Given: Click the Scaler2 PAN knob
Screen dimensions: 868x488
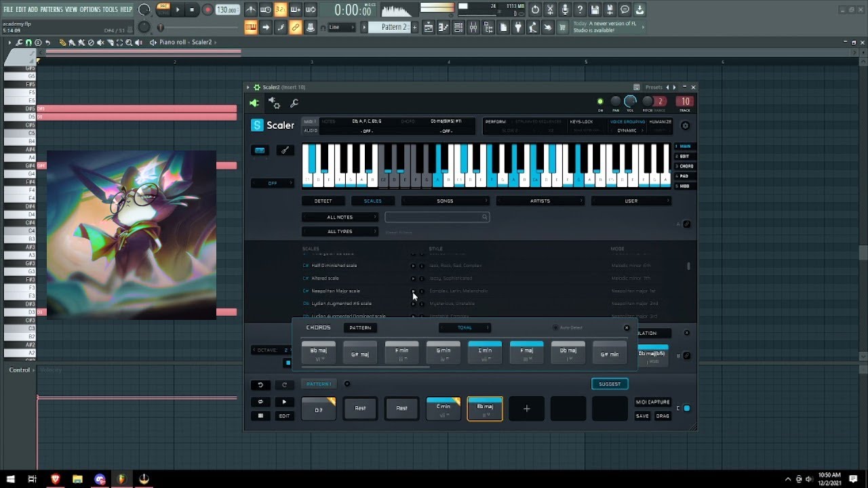Looking at the screenshot, I should click(x=615, y=102).
